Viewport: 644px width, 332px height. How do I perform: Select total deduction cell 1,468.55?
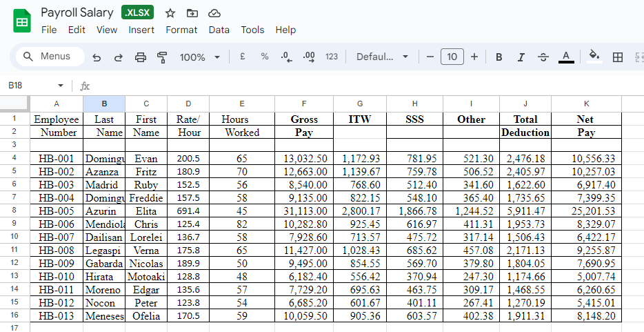pos(525,290)
